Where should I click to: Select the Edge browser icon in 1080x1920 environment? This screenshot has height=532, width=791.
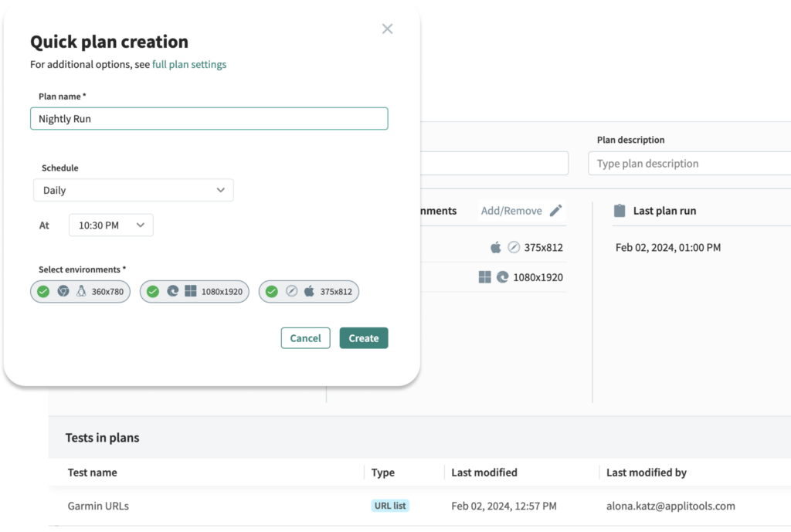coord(172,291)
